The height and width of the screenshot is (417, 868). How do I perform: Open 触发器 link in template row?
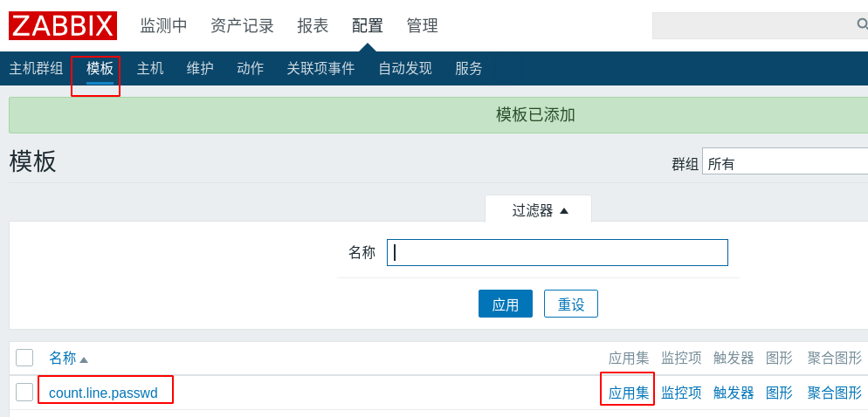pyautogui.click(x=734, y=393)
